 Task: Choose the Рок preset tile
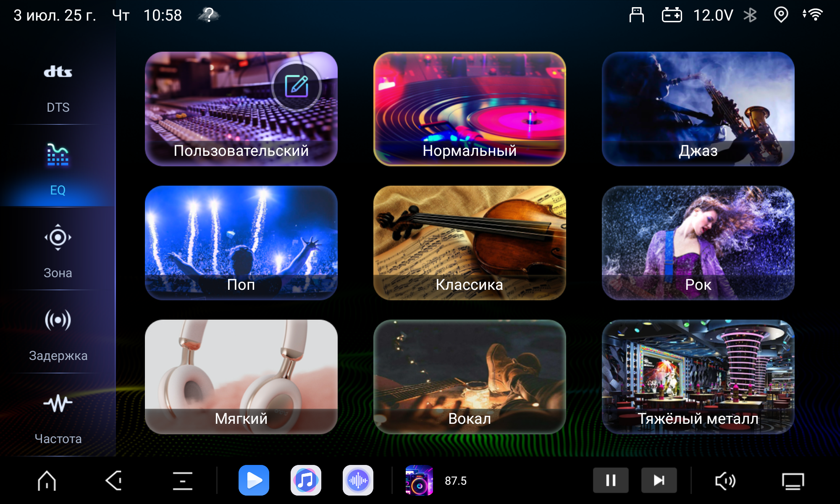coord(698,243)
